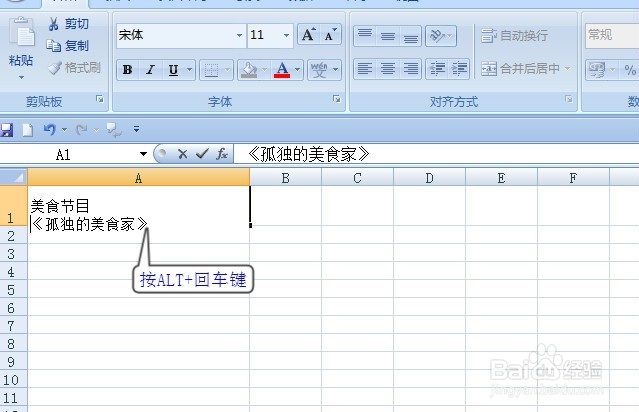Open the fill color dropdown arrow
The height and width of the screenshot is (412, 639).
[264, 70]
